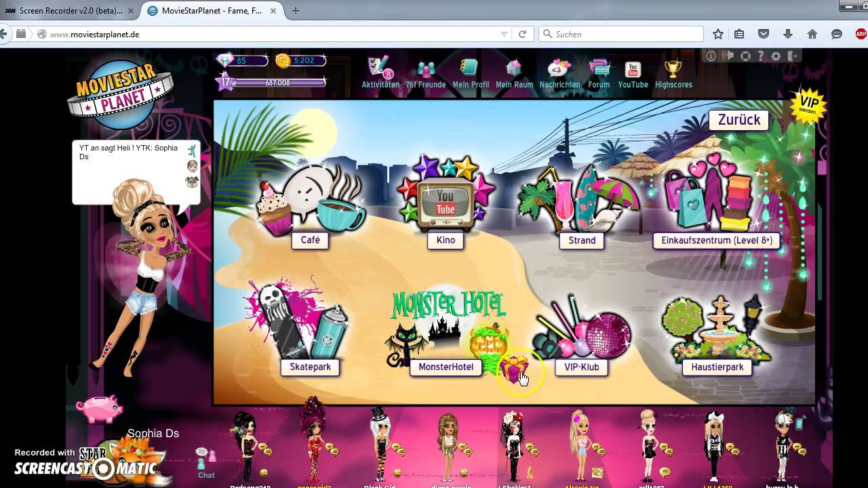868x488 pixels.
Task: Click the face icon beside status box
Action: click(x=192, y=167)
